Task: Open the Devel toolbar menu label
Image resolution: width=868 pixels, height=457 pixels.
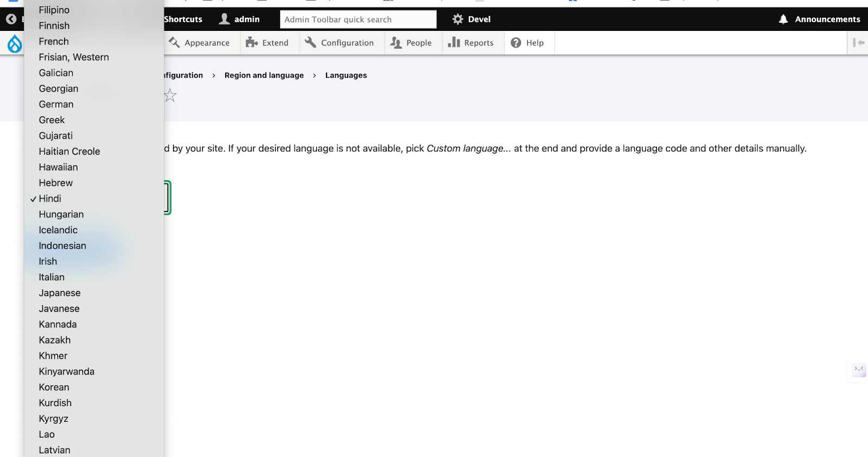Action: click(x=479, y=19)
